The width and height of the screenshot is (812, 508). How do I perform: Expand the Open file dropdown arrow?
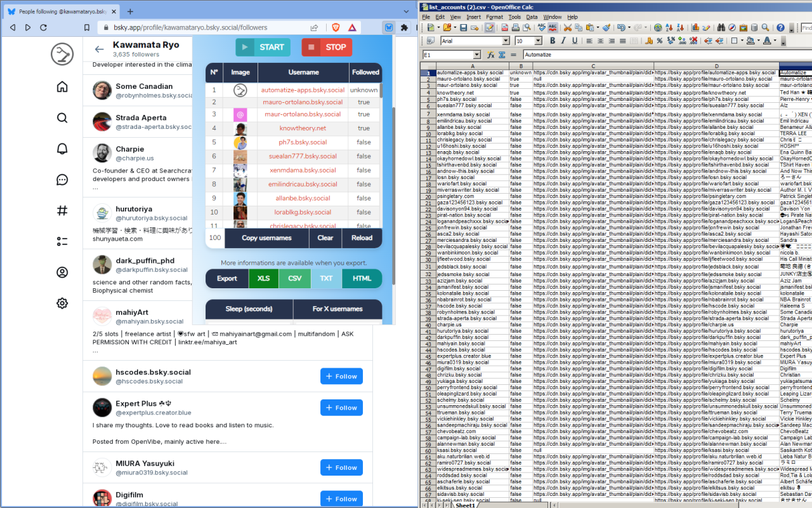[x=454, y=28]
